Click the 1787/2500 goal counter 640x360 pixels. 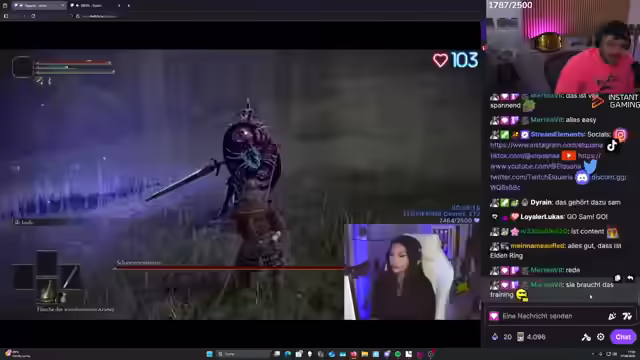point(510,5)
